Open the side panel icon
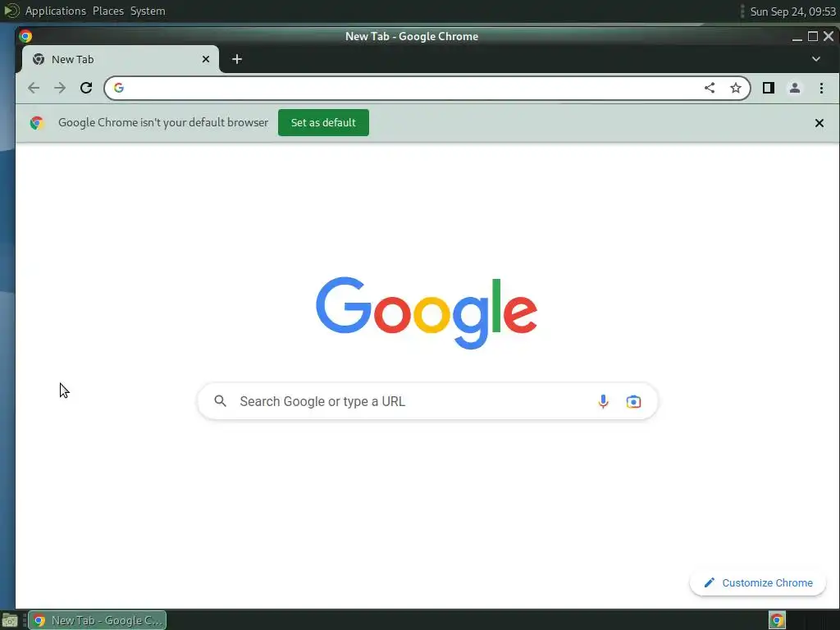The width and height of the screenshot is (840, 630). point(768,88)
